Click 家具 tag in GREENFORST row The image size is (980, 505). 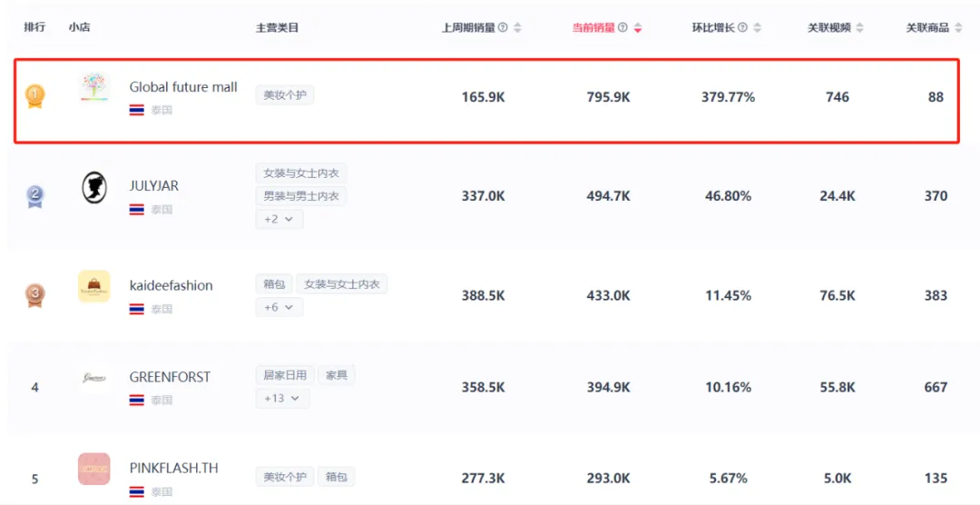(337, 375)
